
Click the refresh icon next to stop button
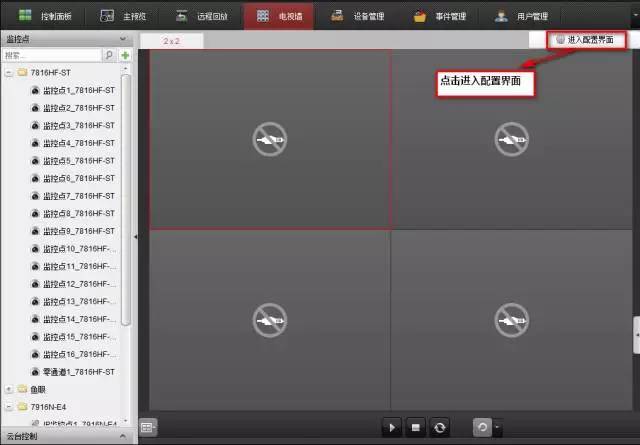tap(439, 427)
